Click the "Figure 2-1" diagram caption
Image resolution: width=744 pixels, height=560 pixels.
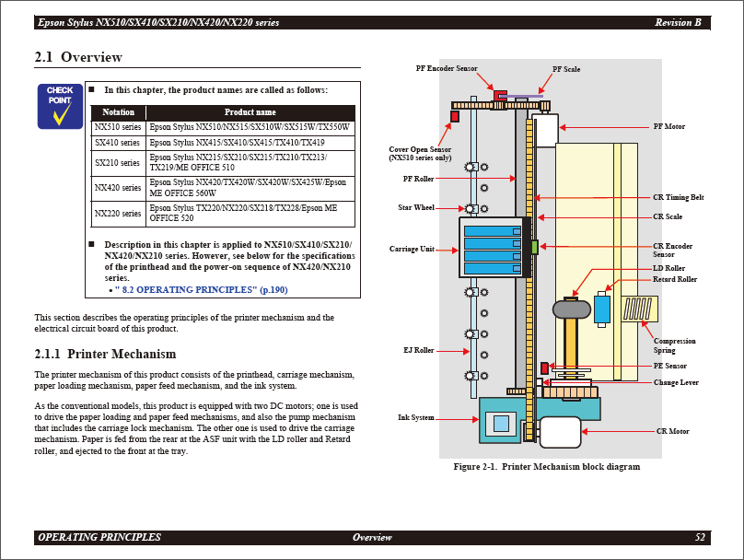[546, 467]
